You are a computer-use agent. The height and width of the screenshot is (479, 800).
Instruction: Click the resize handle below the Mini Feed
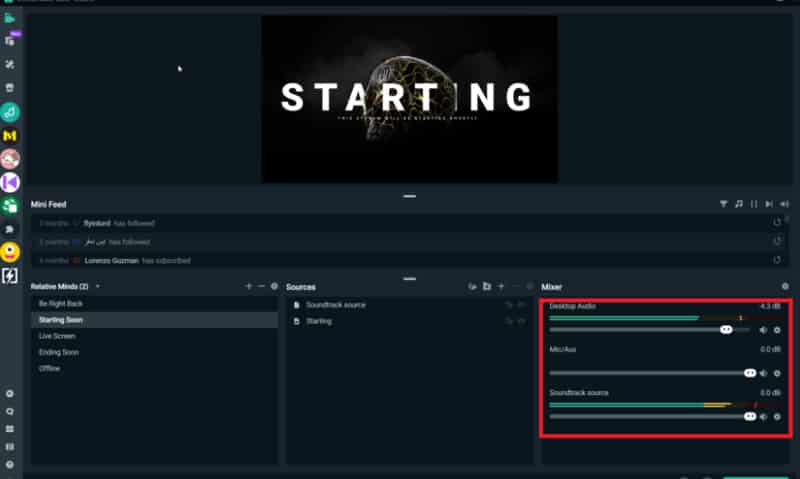click(409, 279)
